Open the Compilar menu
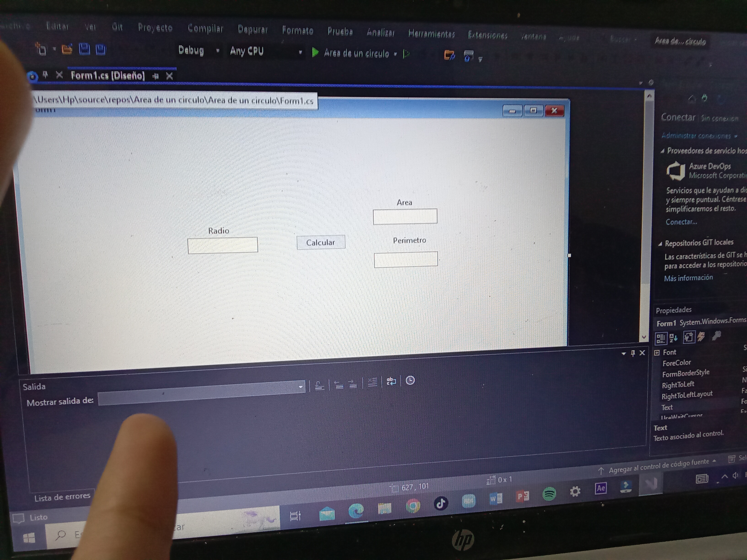 click(205, 29)
